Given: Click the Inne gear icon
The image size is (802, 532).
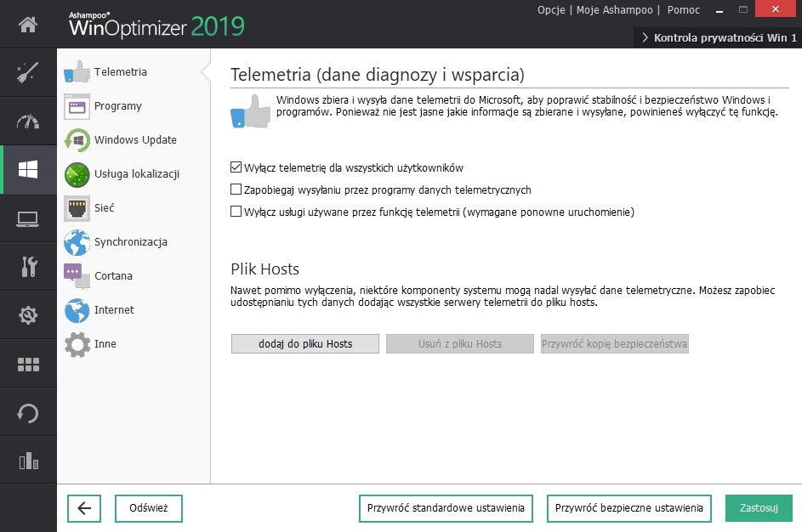Looking at the screenshot, I should coord(77,344).
